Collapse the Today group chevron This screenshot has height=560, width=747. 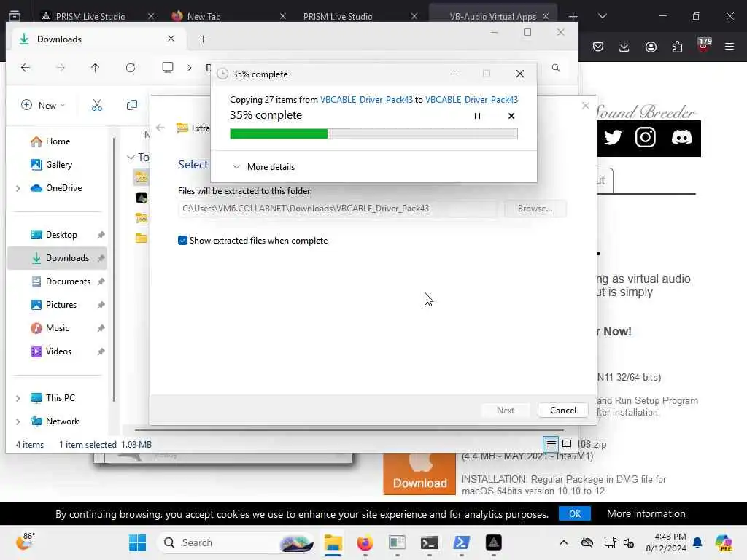click(131, 157)
